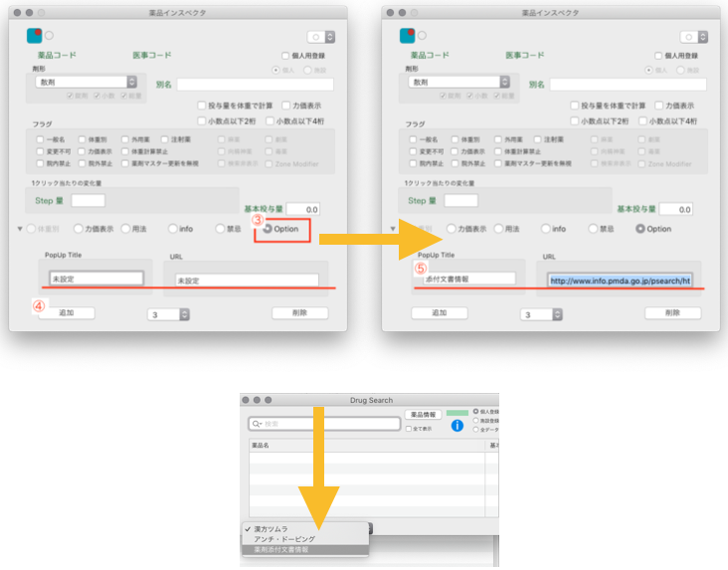This screenshot has height=570, width=728.
Task: Click the blue info icon in Drug Search
Action: 457,425
